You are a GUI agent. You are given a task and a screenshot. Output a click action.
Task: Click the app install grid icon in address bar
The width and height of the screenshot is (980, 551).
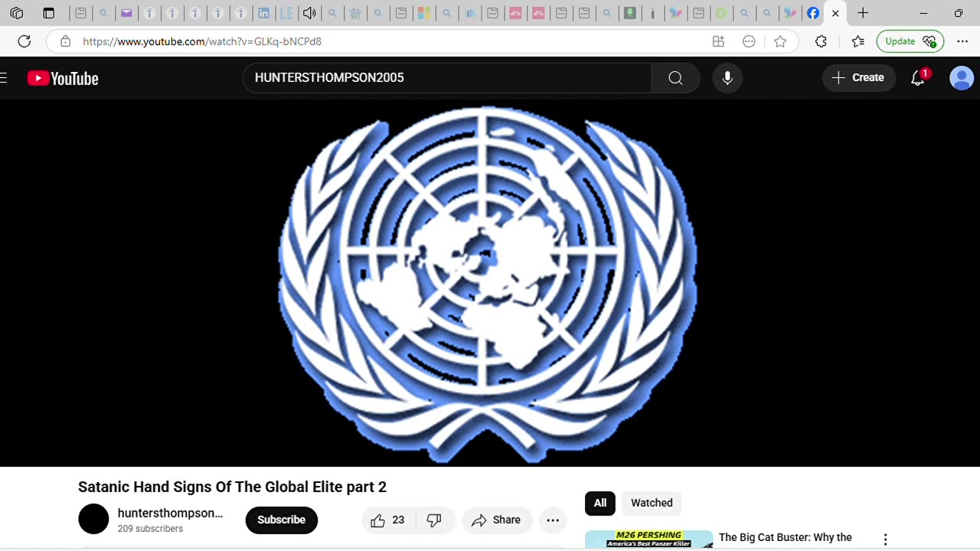(718, 41)
